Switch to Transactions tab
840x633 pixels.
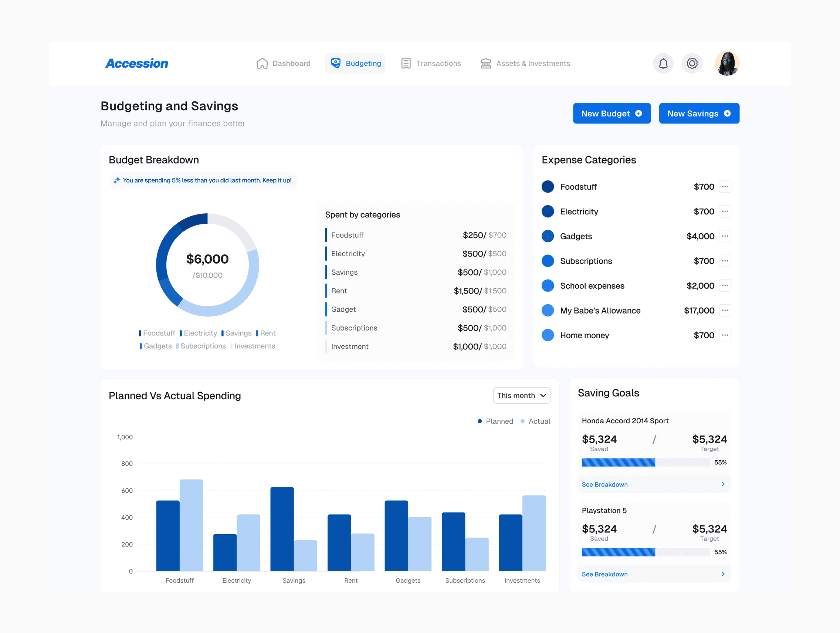click(431, 64)
